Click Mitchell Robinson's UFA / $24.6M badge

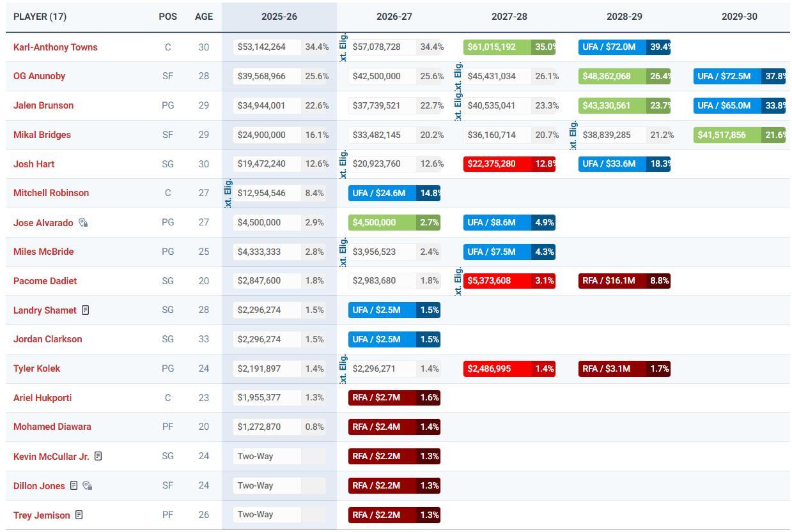(x=382, y=193)
